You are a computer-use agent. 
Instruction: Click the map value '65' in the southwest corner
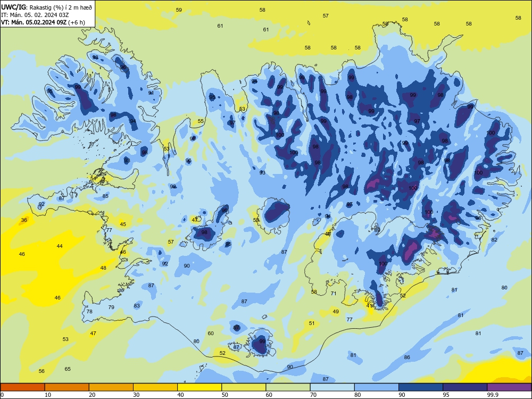pyautogui.click(x=68, y=369)
